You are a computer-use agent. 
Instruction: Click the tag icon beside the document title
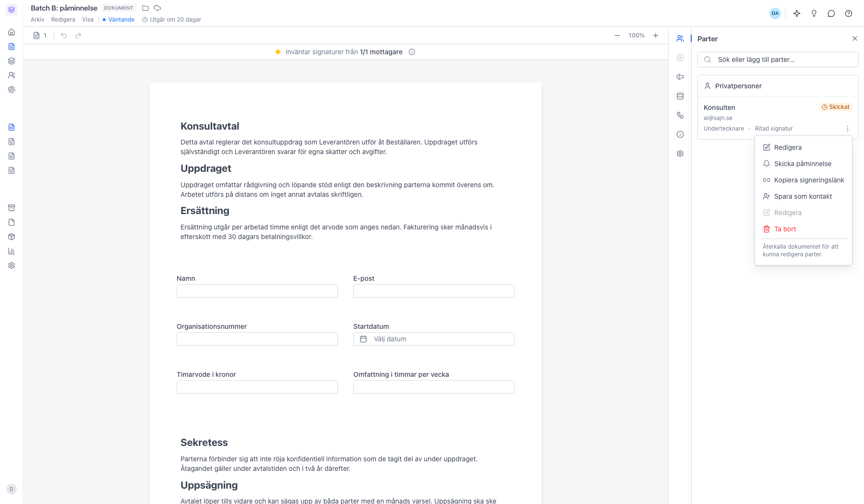pyautogui.click(x=157, y=8)
